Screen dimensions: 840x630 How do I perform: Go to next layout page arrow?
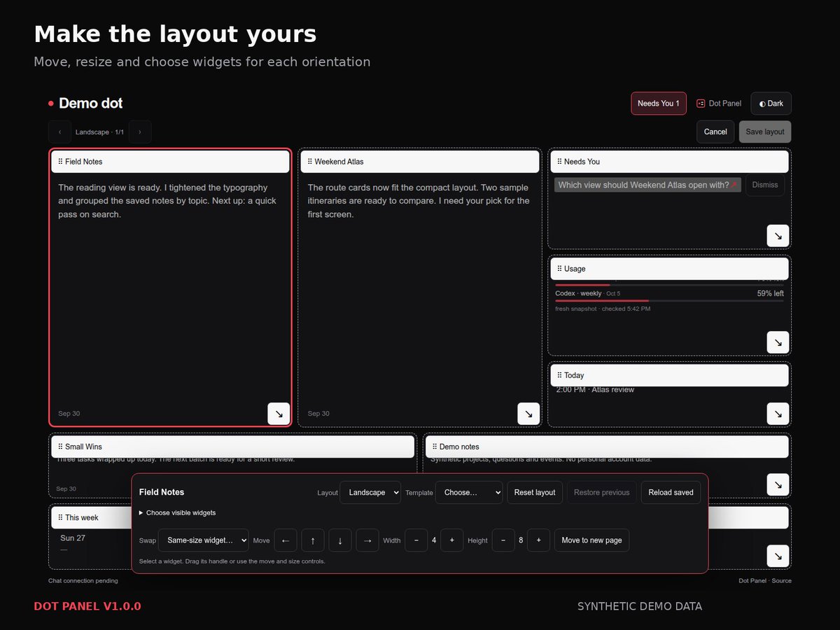(140, 132)
